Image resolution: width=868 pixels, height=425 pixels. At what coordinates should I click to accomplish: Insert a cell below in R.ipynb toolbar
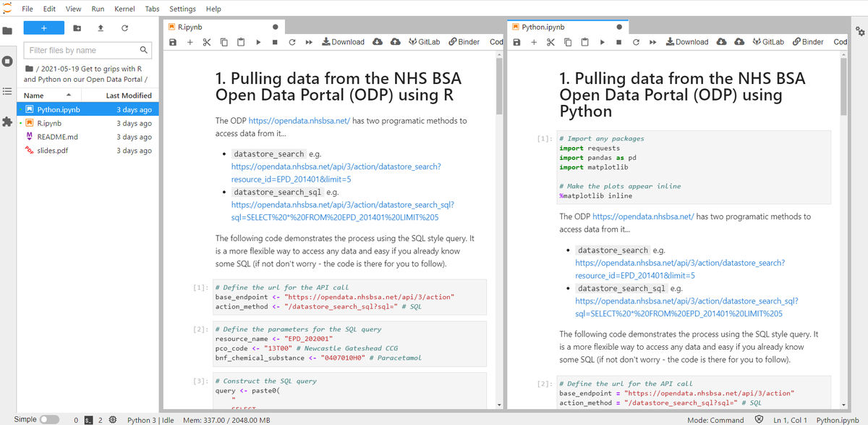coord(190,42)
